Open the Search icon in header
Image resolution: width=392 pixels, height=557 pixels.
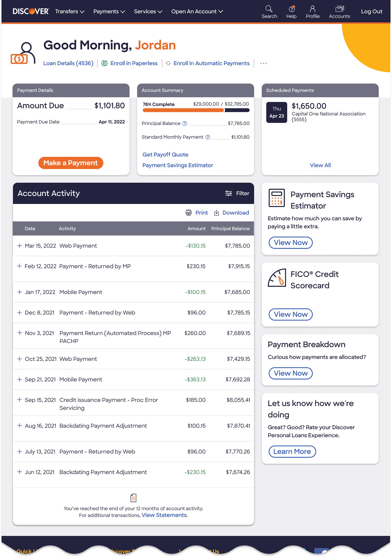(x=269, y=9)
